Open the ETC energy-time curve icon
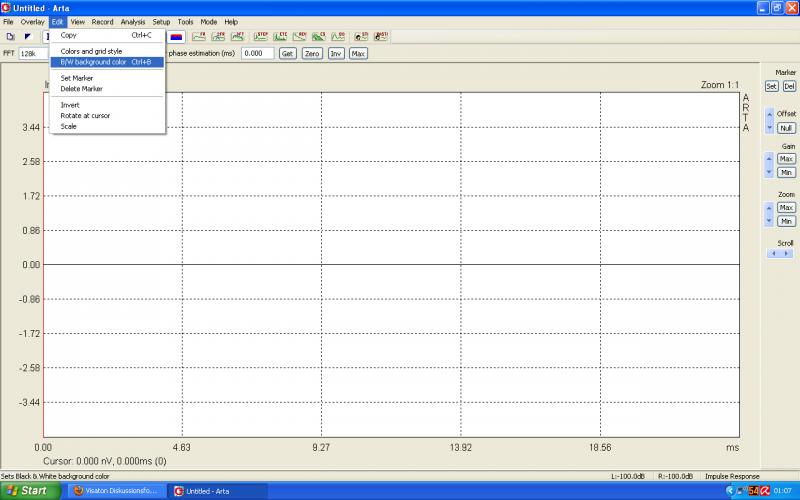Image resolution: width=800 pixels, height=500 pixels. point(282,36)
